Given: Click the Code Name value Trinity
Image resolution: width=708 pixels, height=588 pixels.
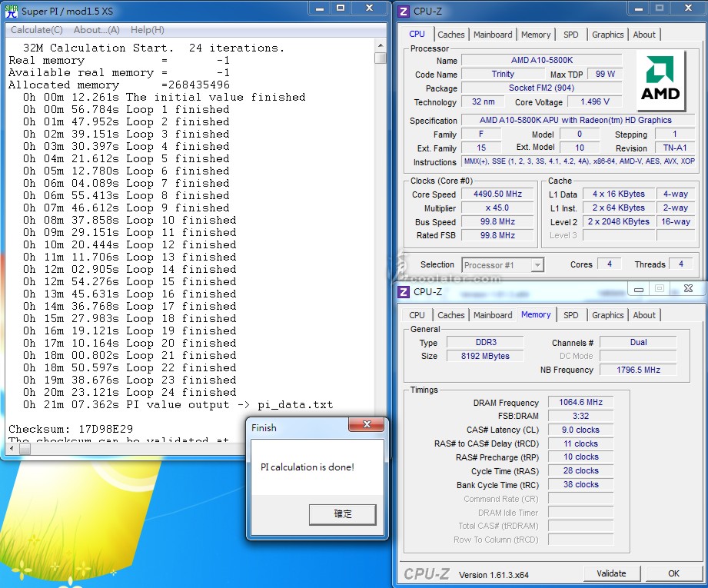Looking at the screenshot, I should point(503,74).
